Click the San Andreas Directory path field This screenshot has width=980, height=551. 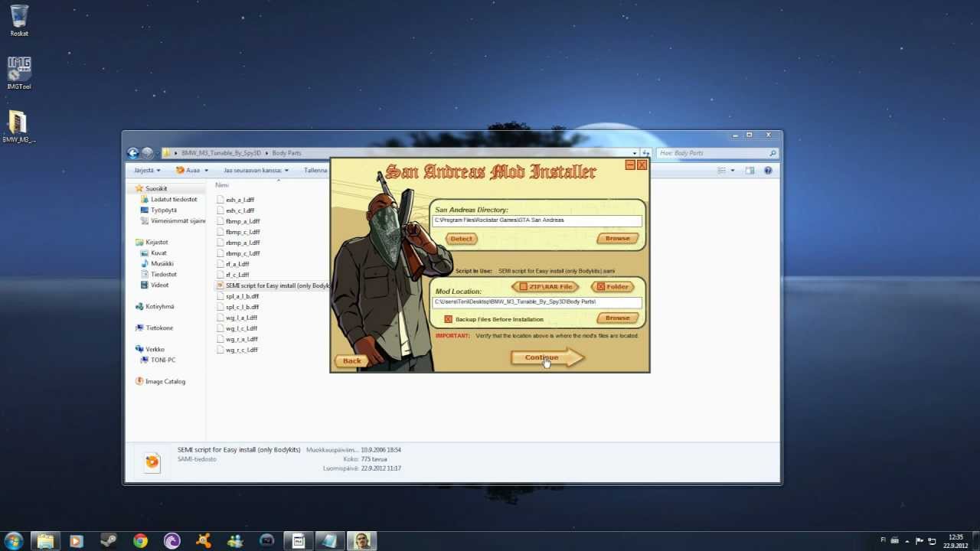coord(537,220)
